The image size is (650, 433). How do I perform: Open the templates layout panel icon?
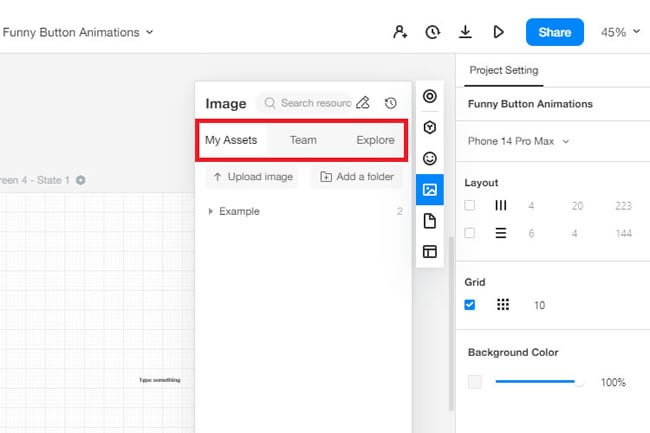(x=430, y=251)
